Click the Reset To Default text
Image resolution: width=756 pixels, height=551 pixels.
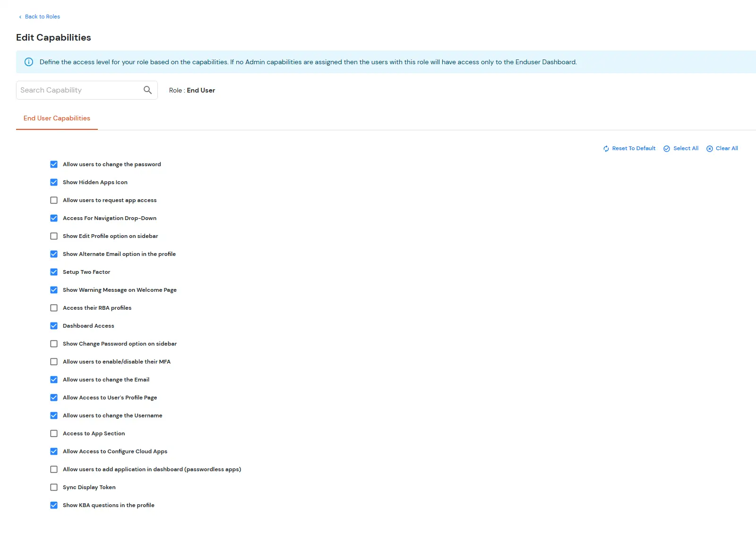pos(634,148)
